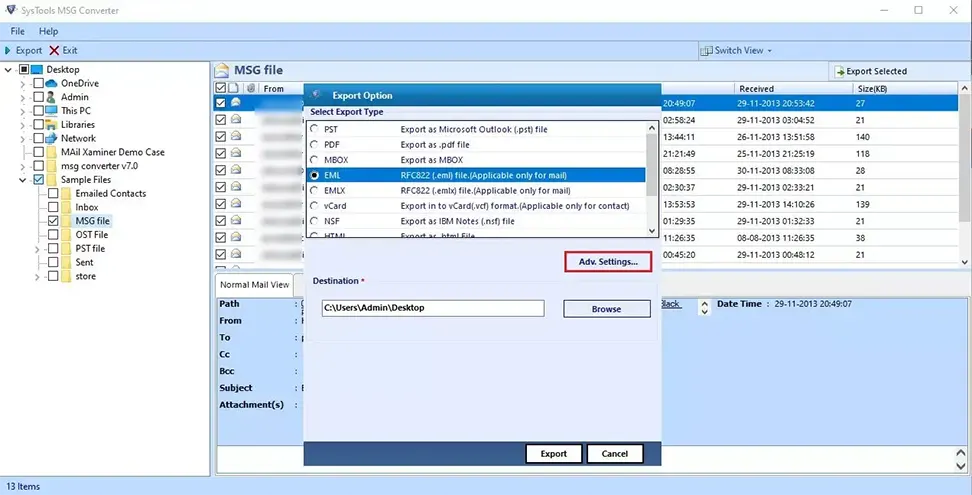Uncheck the MSG file folder checkbox

click(x=53, y=221)
